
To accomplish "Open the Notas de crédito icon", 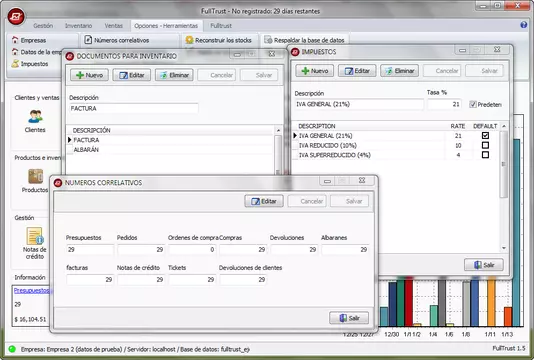I will pos(35,236).
